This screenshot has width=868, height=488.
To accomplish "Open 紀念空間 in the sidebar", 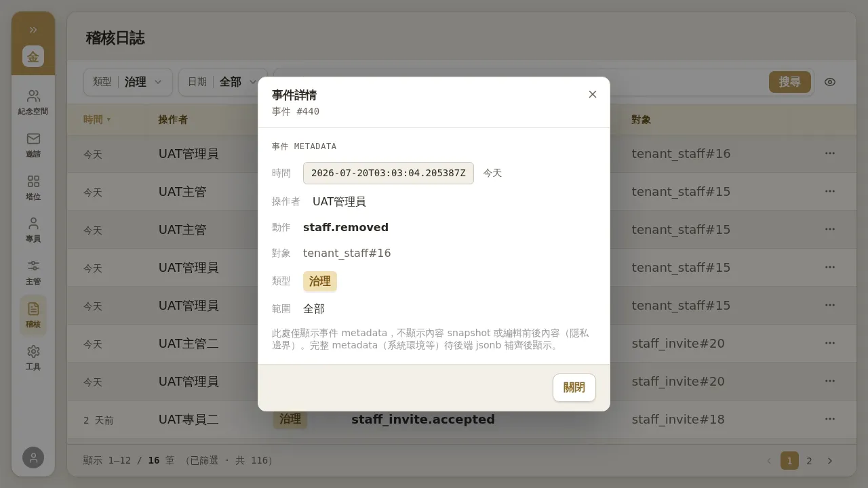I will (33, 102).
